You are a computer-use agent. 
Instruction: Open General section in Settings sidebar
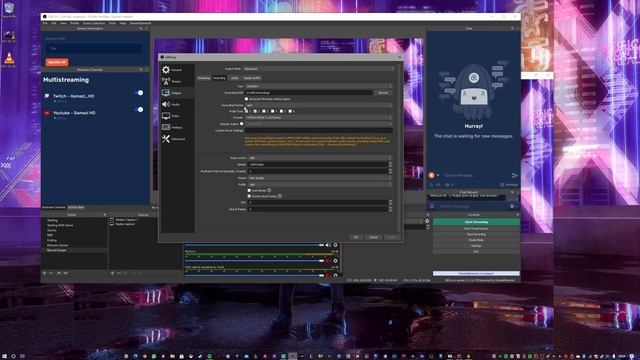(x=177, y=70)
